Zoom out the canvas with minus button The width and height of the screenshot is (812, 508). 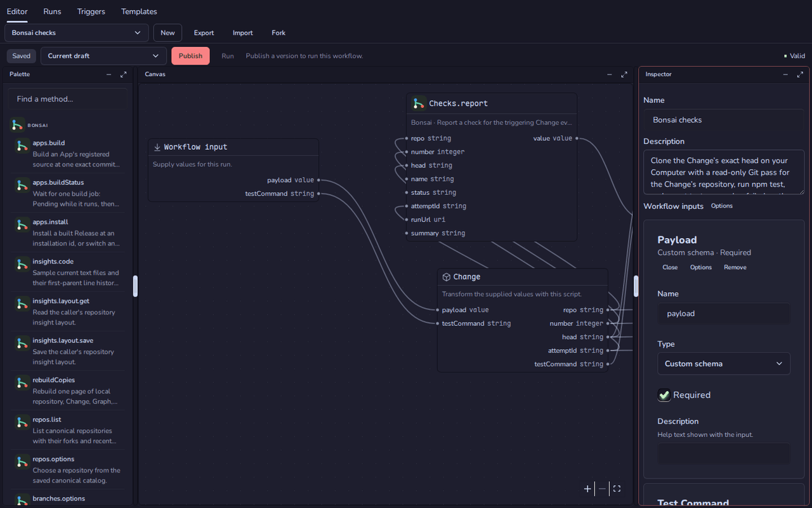pyautogui.click(x=602, y=488)
